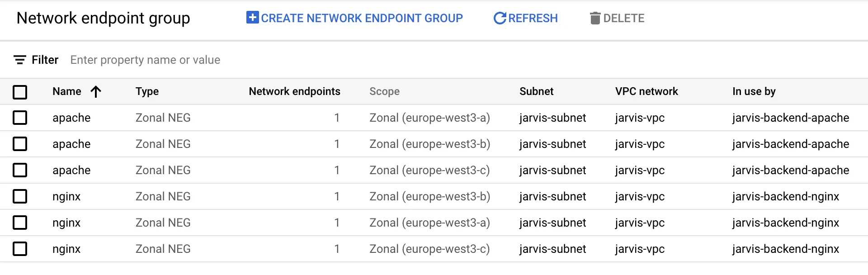
Task: Tick checkbox for apache in europe-west3-b
Action: pos(20,144)
